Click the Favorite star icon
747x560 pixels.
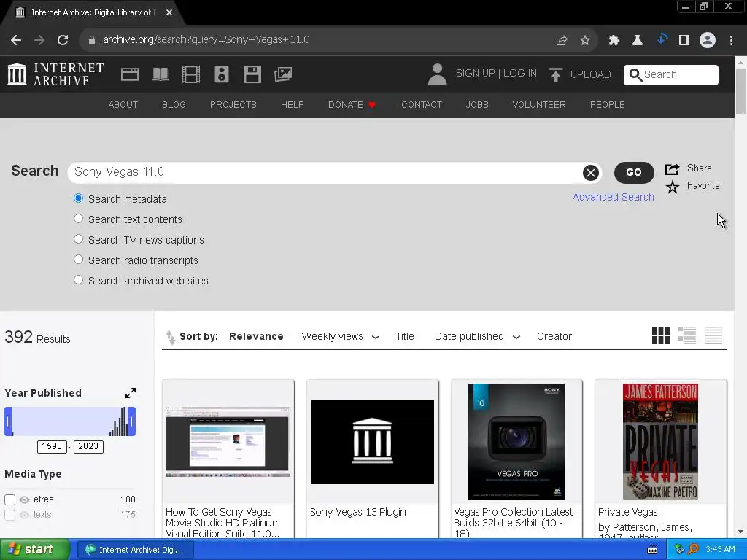[x=672, y=187]
